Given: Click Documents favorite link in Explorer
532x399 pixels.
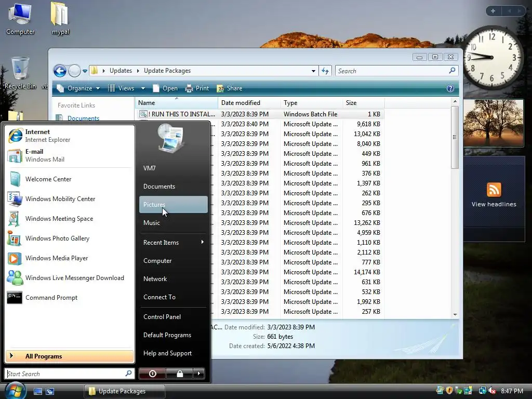Looking at the screenshot, I should pyautogui.click(x=83, y=118).
